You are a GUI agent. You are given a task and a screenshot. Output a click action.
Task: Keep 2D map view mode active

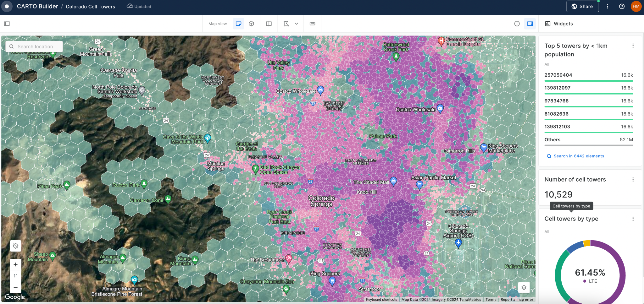click(x=238, y=24)
